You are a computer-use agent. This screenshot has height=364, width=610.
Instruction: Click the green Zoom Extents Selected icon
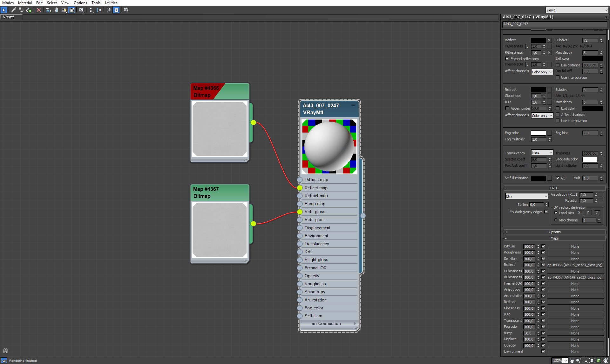point(599,361)
